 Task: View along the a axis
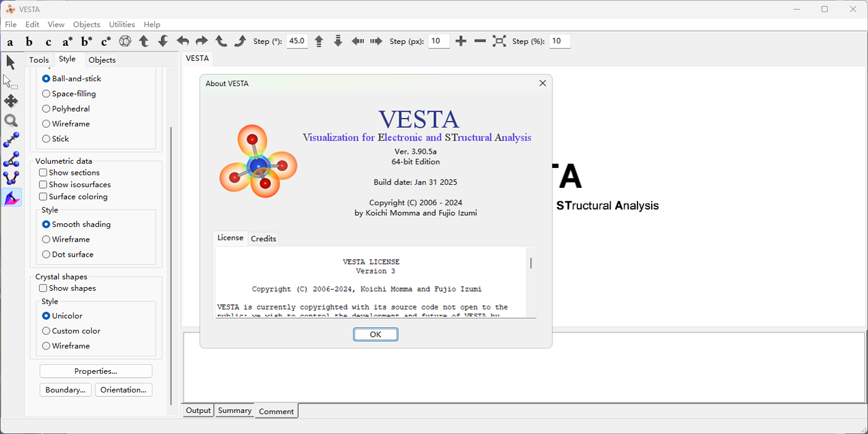(x=10, y=42)
